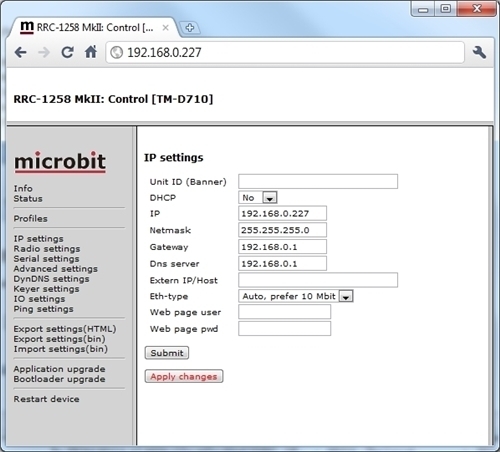Open a new tab with plus button
The width and height of the screenshot is (500, 452).
190,28
